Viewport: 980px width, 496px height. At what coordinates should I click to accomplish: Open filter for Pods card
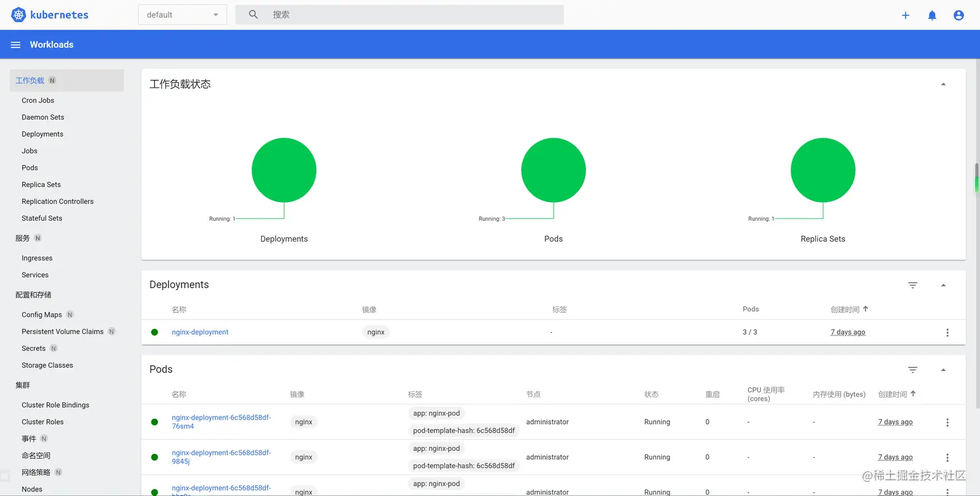pos(913,370)
